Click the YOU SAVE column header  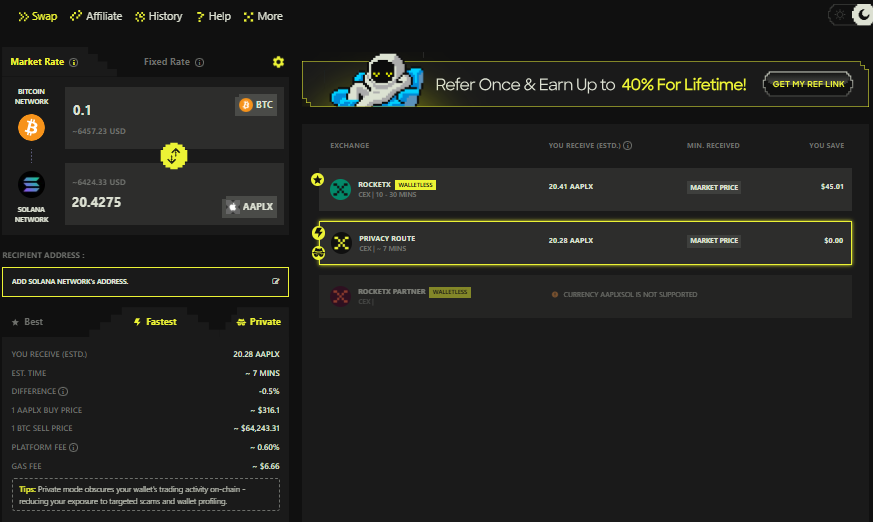[x=826, y=145]
